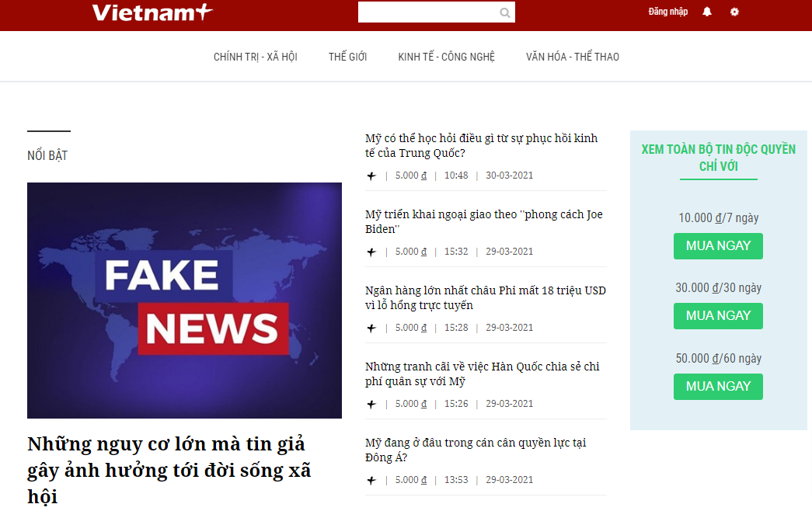Click MUA NGAY for 10.000 đ/7 ngày

(718, 246)
